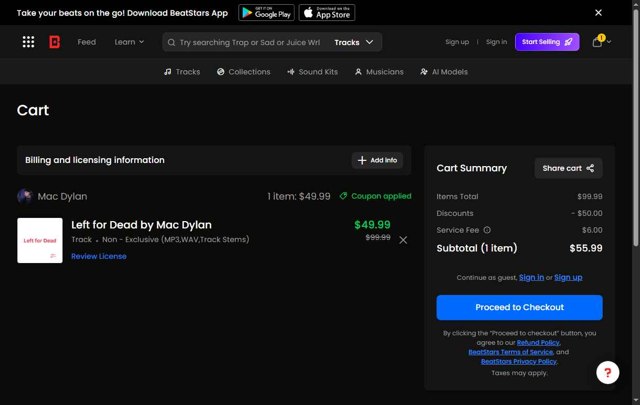Open Left for Dead by Mac Dylan title

141,225
